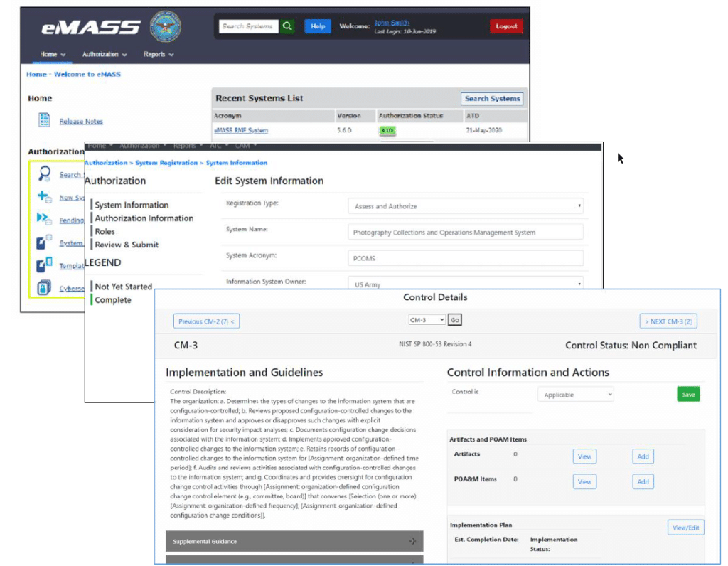Click the eMASS logo
This screenshot has height=566, width=728.
point(92,26)
